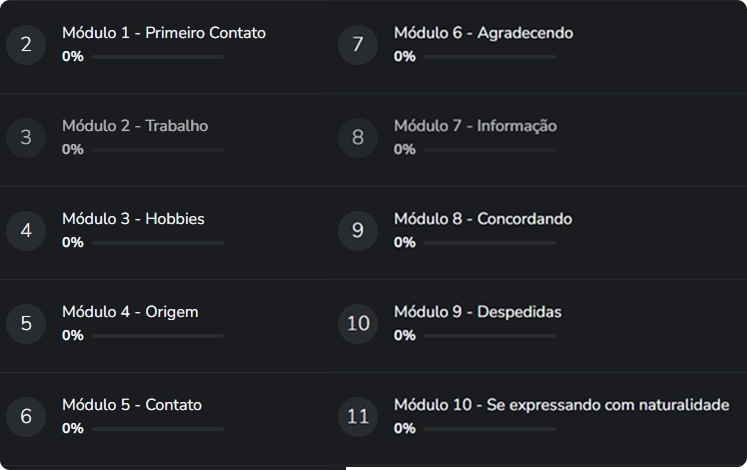The image size is (747, 470).
Task: Select the number 9 circle icon
Action: pos(358,230)
